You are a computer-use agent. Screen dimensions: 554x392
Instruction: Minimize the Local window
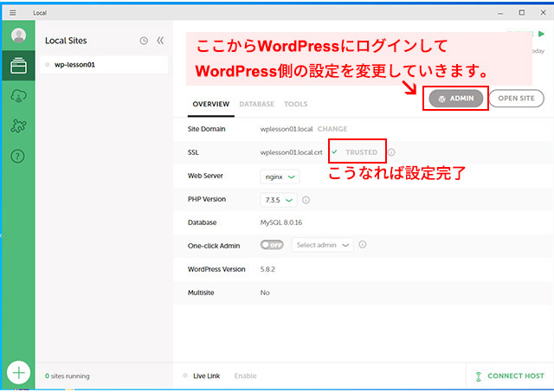point(500,13)
